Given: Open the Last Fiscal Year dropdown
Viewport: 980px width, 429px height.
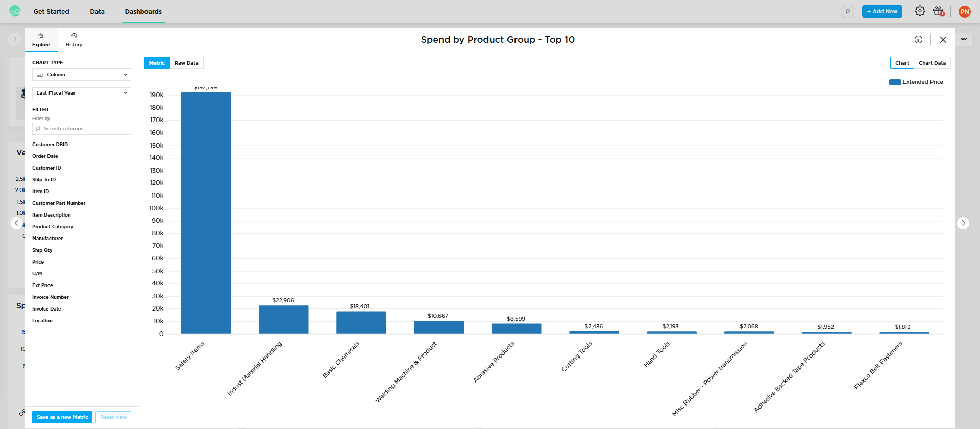Looking at the screenshot, I should point(82,93).
